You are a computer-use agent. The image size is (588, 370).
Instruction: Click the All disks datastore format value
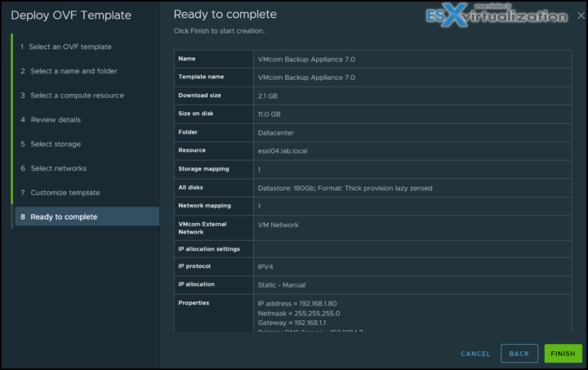pos(345,188)
